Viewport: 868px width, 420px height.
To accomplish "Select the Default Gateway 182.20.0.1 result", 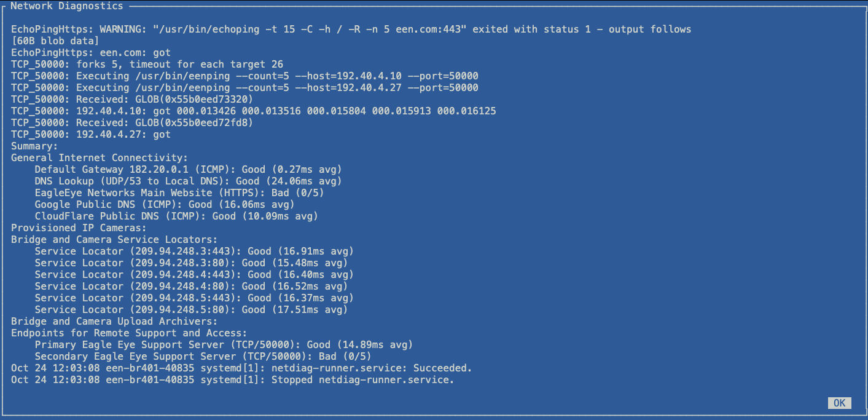I will coord(188,170).
